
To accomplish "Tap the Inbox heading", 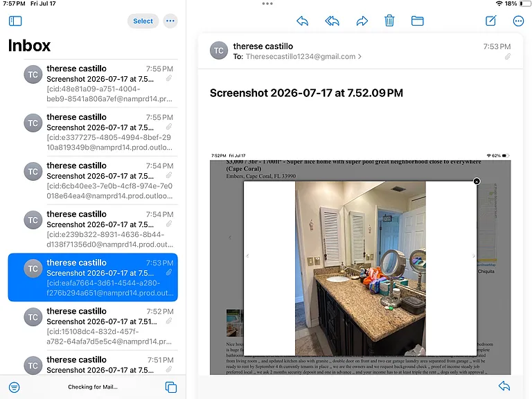I will [29, 46].
